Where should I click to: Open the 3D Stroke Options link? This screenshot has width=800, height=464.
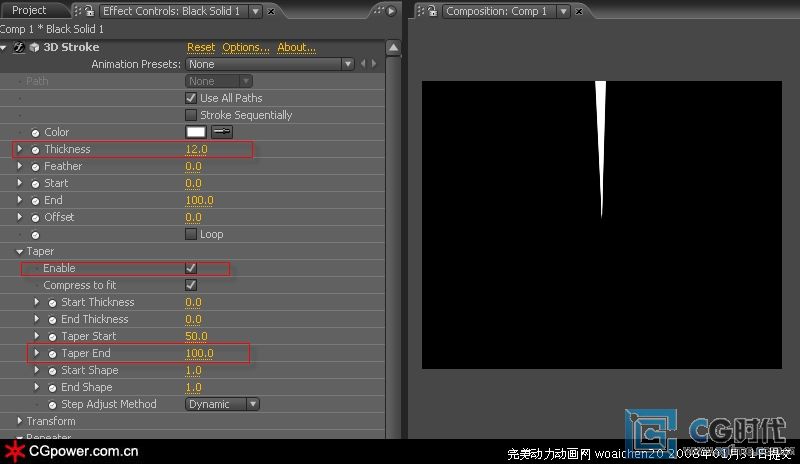click(245, 47)
